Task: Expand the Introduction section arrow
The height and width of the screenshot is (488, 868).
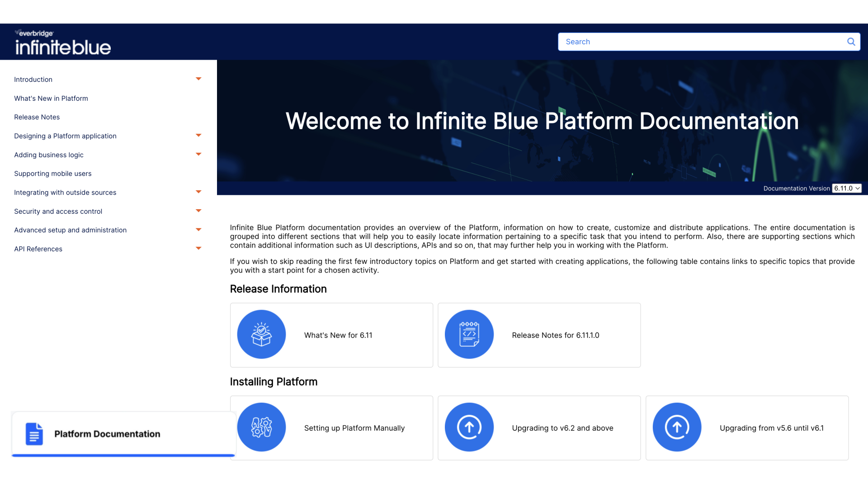Action: [198, 79]
